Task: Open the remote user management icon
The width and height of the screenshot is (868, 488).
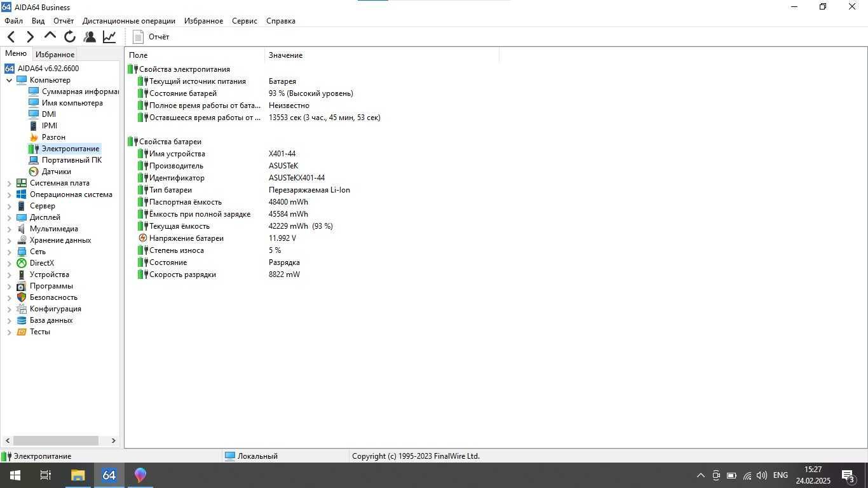Action: (90, 37)
